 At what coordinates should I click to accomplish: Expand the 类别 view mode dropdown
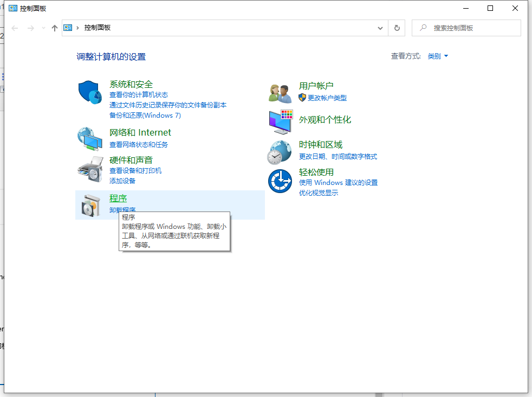(x=438, y=56)
